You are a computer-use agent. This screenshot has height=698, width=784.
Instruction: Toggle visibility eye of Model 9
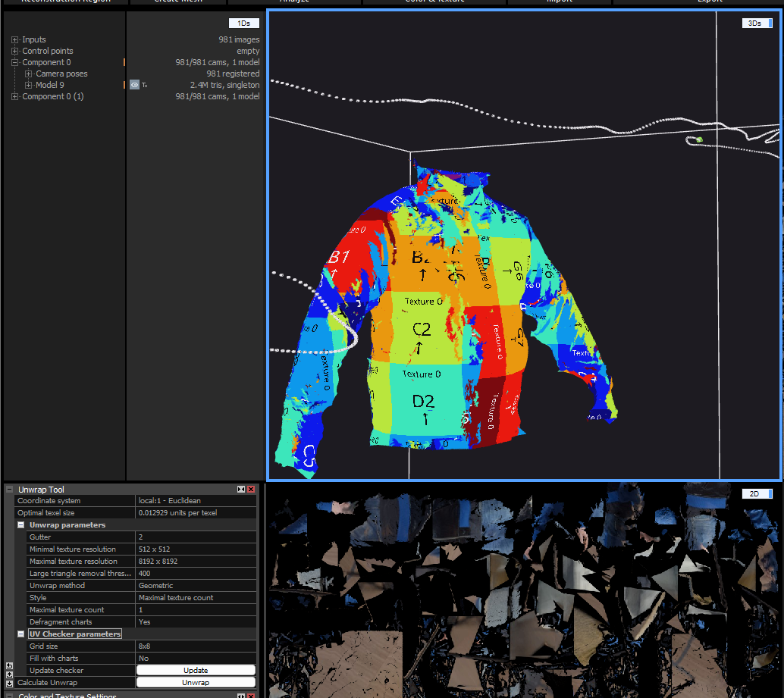tap(134, 85)
